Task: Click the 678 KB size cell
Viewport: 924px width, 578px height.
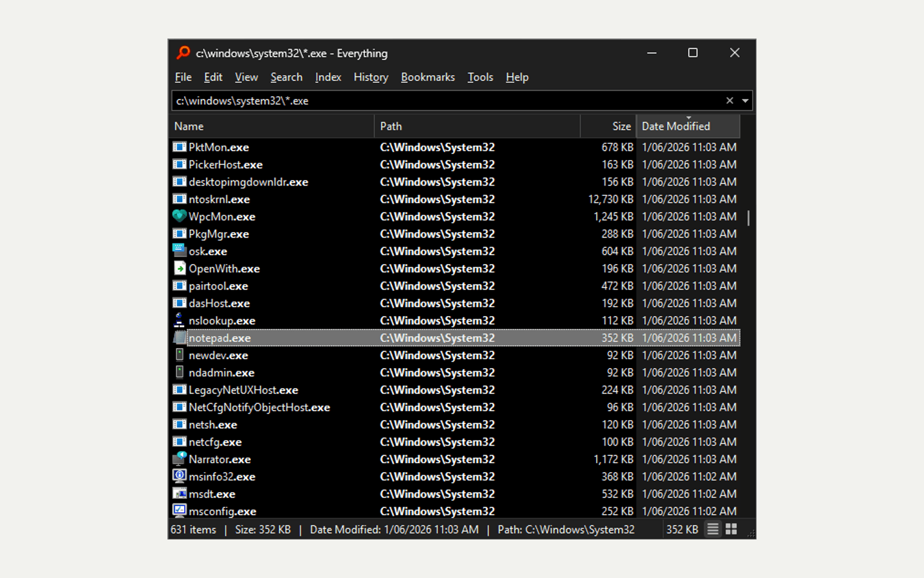Action: point(617,147)
